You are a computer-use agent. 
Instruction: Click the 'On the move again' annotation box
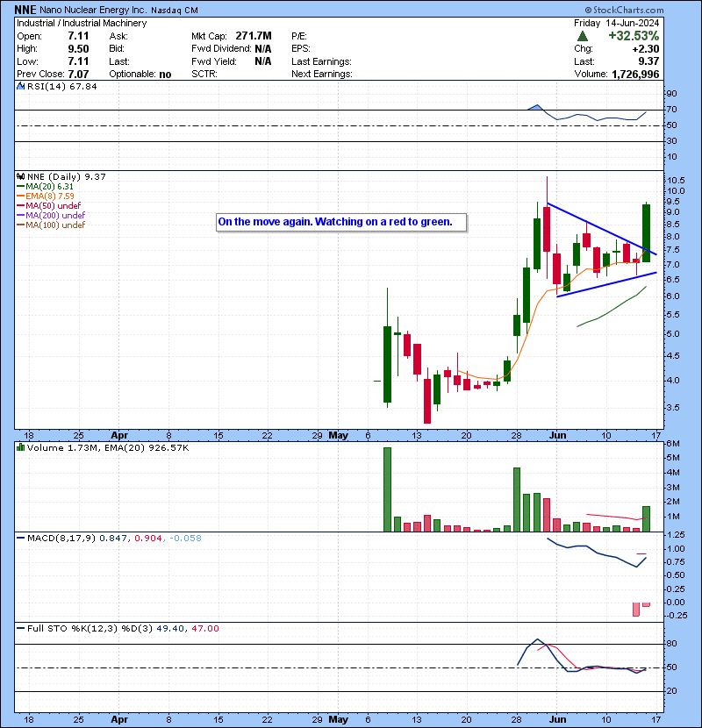pyautogui.click(x=341, y=222)
